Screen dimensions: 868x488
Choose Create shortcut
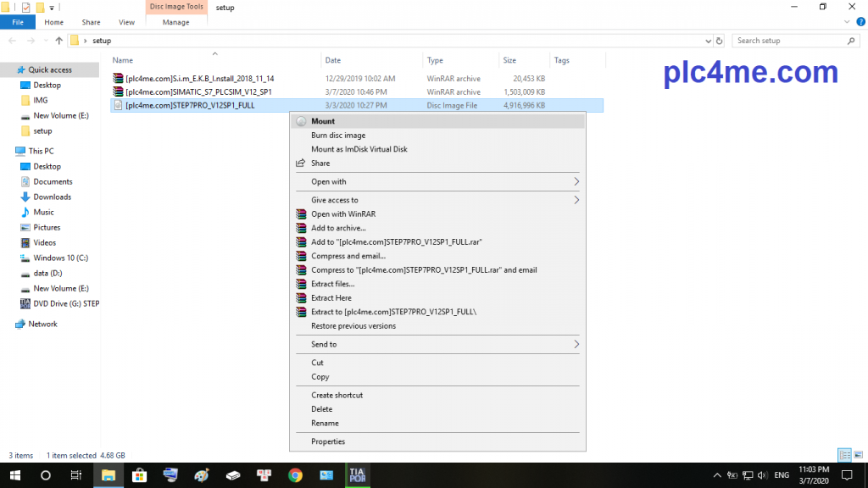337,395
